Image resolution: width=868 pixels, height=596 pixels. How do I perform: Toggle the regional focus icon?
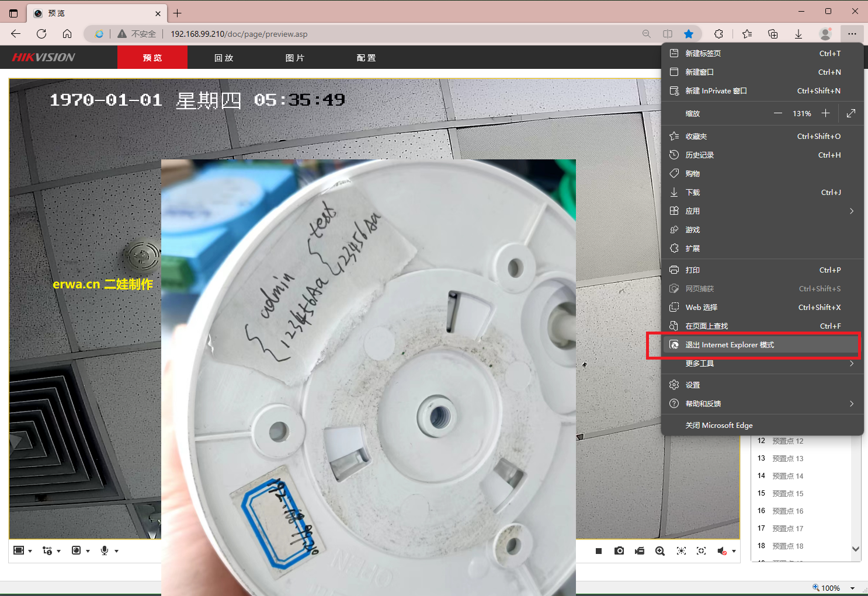[x=702, y=551]
